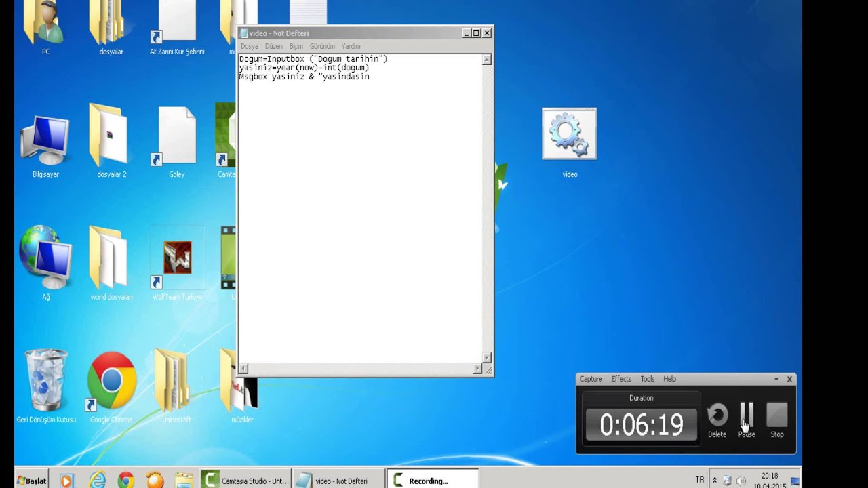This screenshot has width=868, height=488.
Task: Open the PC user folder icon
Action: click(45, 24)
